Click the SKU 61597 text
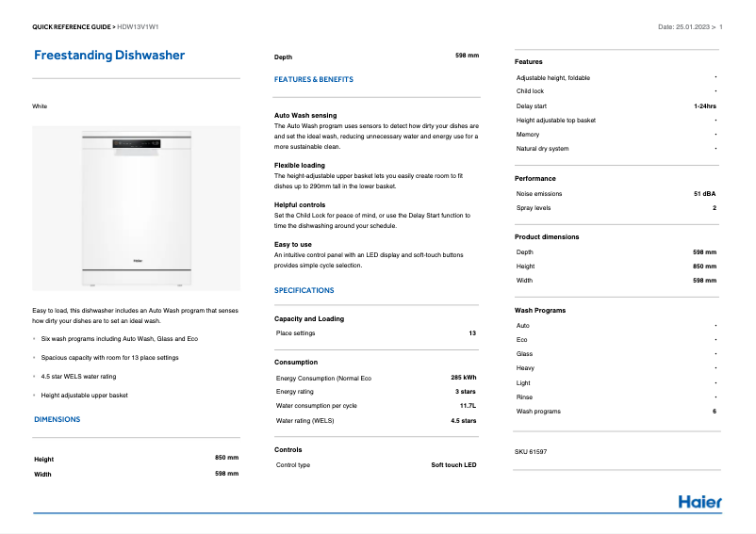The width and height of the screenshot is (756, 534). pos(531,452)
